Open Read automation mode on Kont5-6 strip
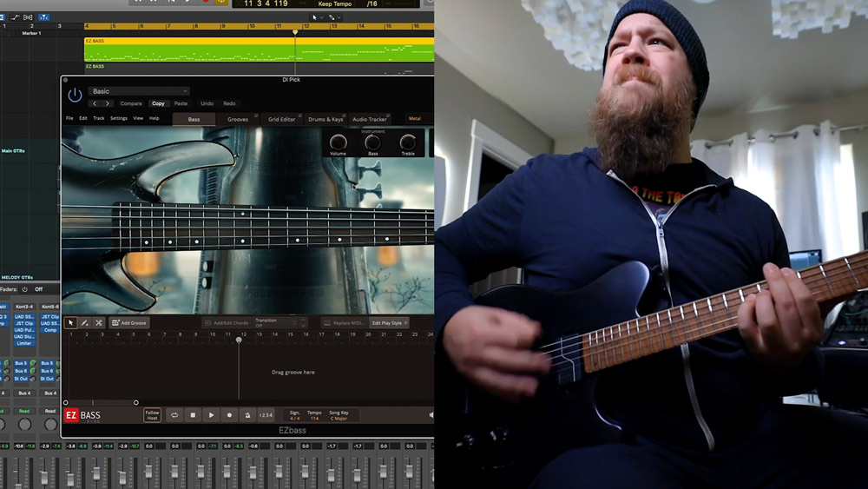The height and width of the screenshot is (489, 868). [49, 411]
